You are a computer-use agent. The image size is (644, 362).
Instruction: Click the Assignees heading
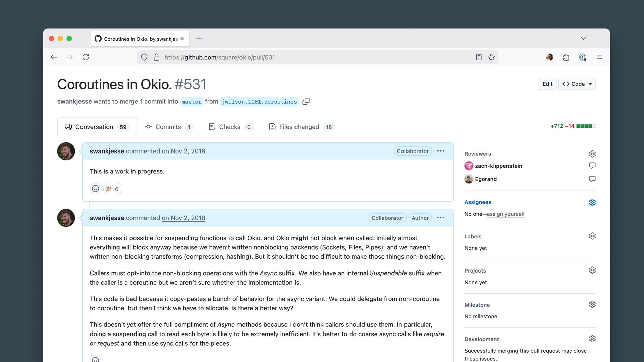[478, 202]
